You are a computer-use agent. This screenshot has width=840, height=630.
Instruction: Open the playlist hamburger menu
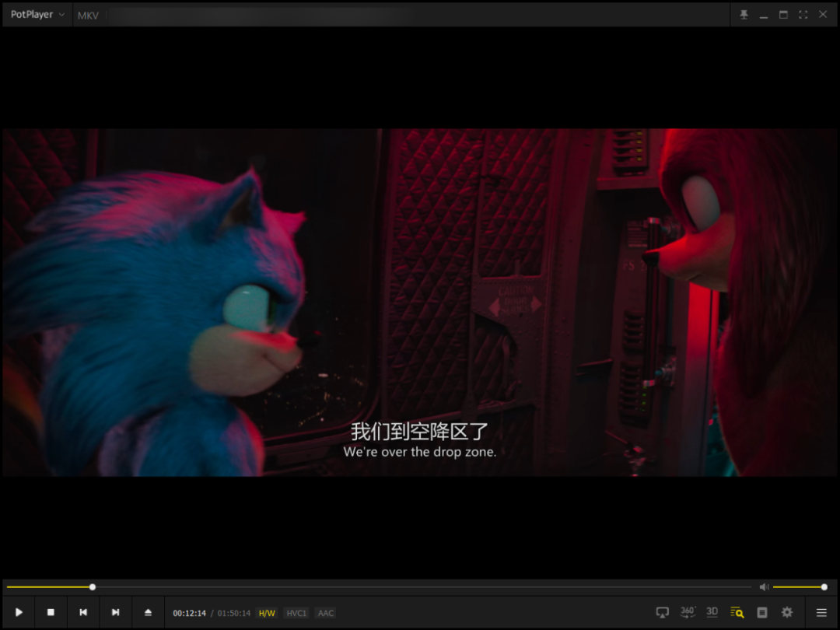point(821,612)
